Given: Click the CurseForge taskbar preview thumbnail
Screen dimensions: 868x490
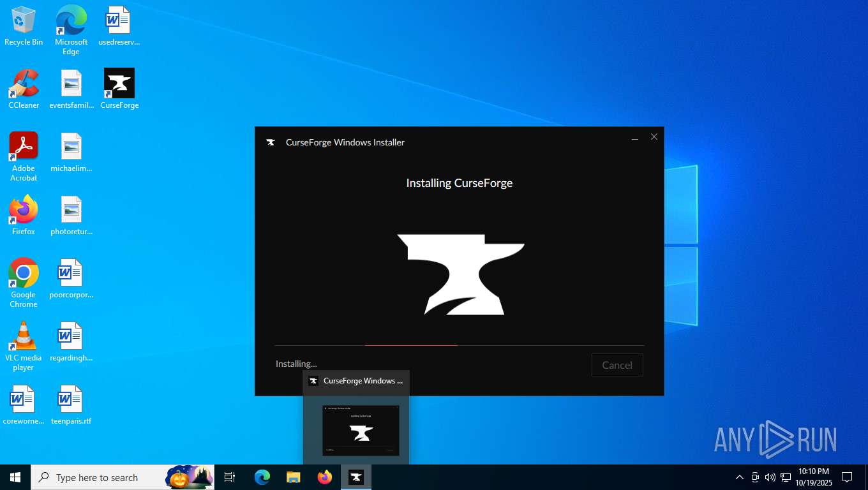Looking at the screenshot, I should (x=361, y=430).
